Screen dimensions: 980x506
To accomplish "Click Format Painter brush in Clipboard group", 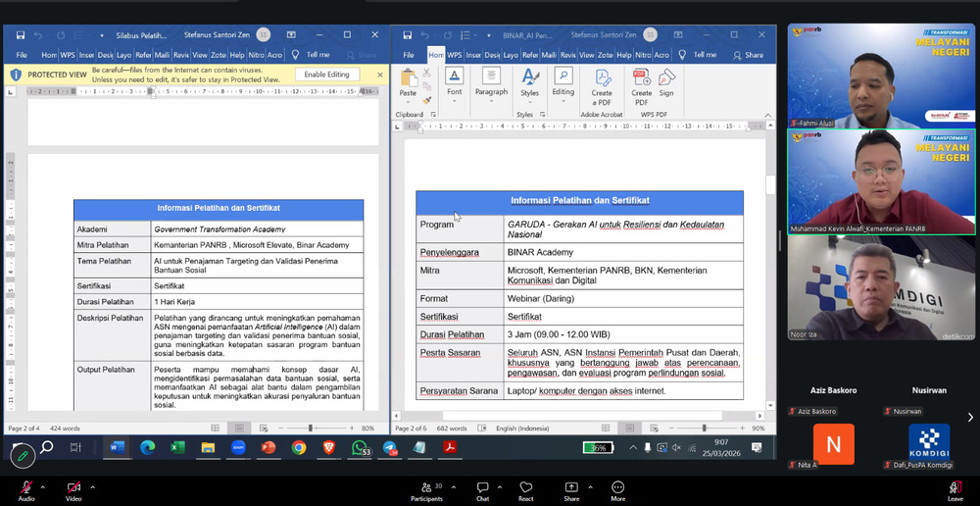I will click(427, 100).
